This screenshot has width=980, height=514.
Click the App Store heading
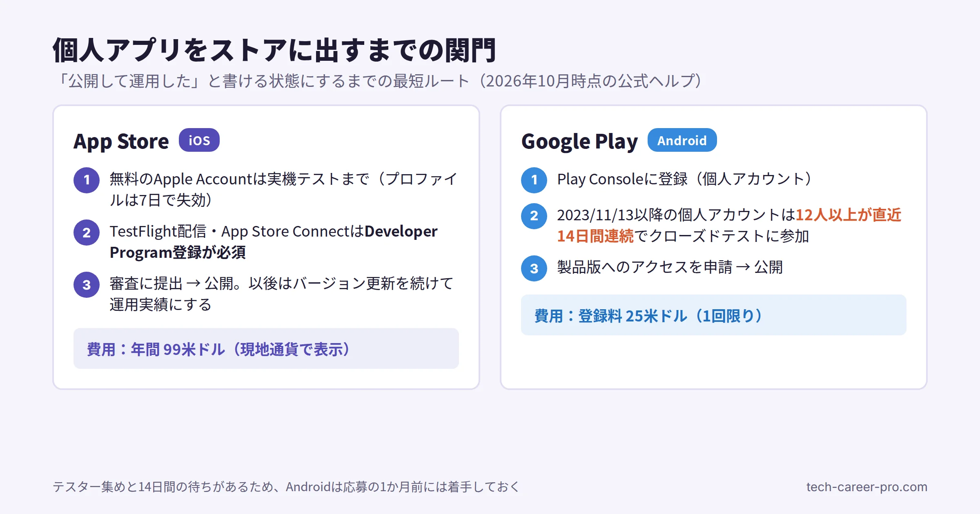point(121,142)
